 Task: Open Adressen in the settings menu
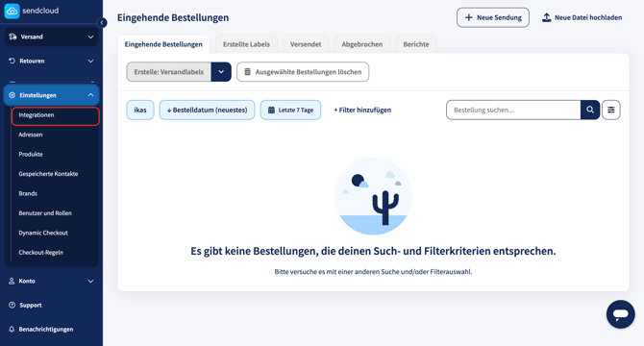(31, 135)
